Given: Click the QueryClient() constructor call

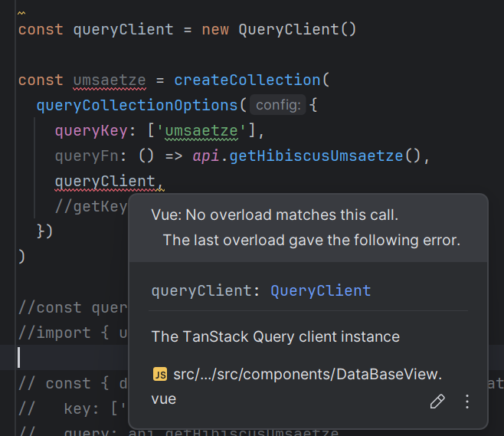Looking at the screenshot, I should click(297, 30).
